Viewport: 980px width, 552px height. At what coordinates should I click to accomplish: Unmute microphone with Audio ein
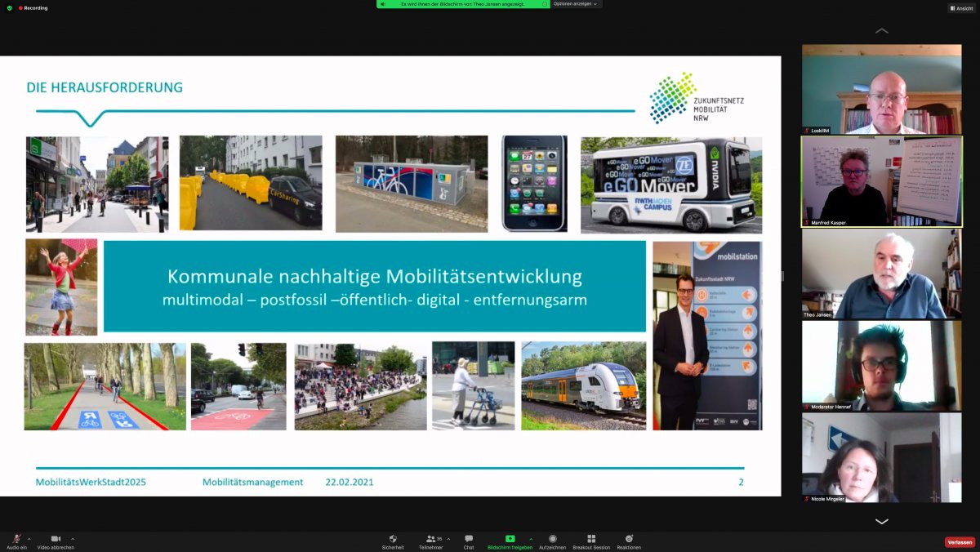(x=16, y=540)
